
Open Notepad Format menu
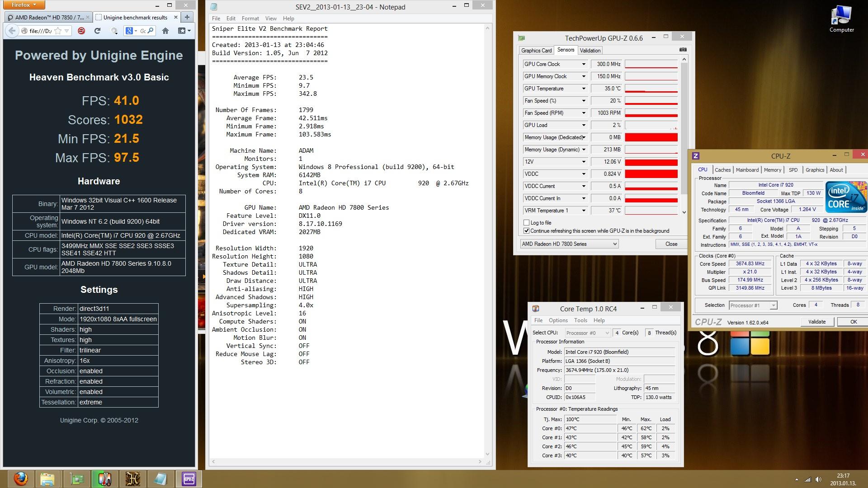click(x=250, y=19)
